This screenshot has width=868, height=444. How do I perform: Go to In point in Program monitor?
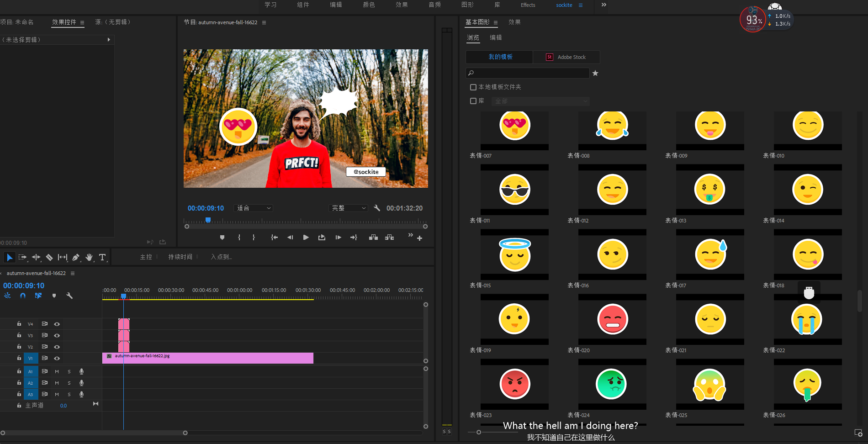[x=274, y=238]
